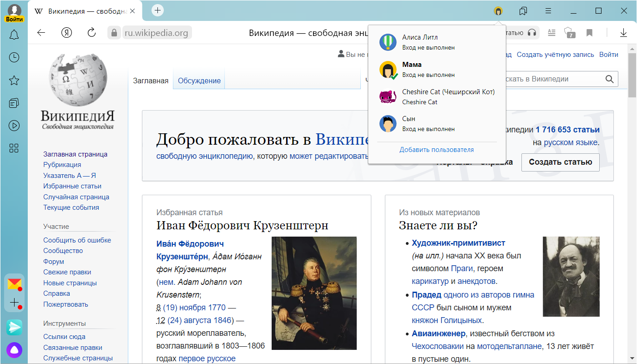Click the Krusenstern portrait thumbnail
Viewport: 637px width, 364px height.
tap(314, 293)
